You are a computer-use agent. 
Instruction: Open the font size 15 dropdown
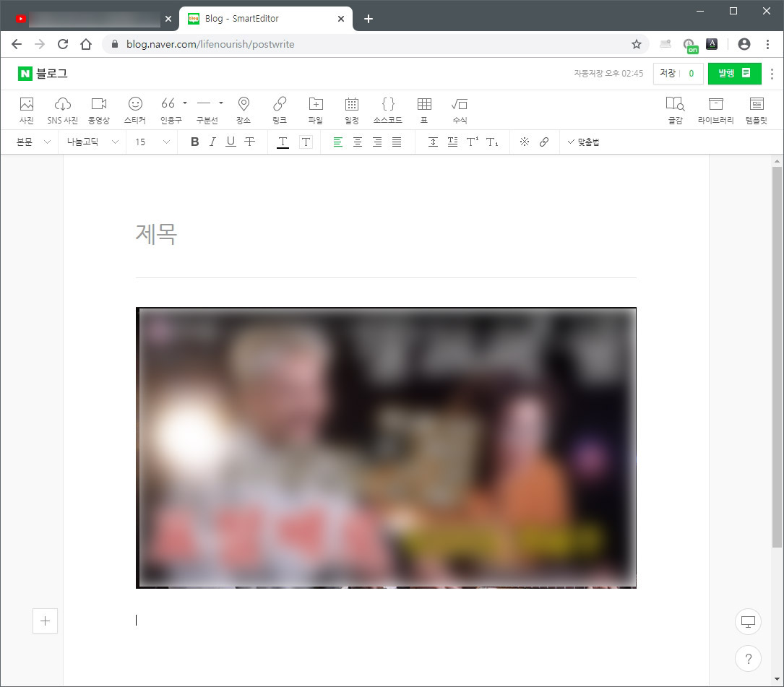(152, 142)
